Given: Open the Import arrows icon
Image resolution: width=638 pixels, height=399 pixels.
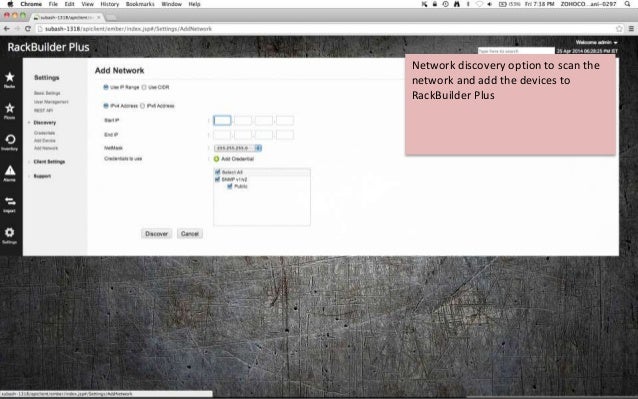Looking at the screenshot, I should (10, 202).
